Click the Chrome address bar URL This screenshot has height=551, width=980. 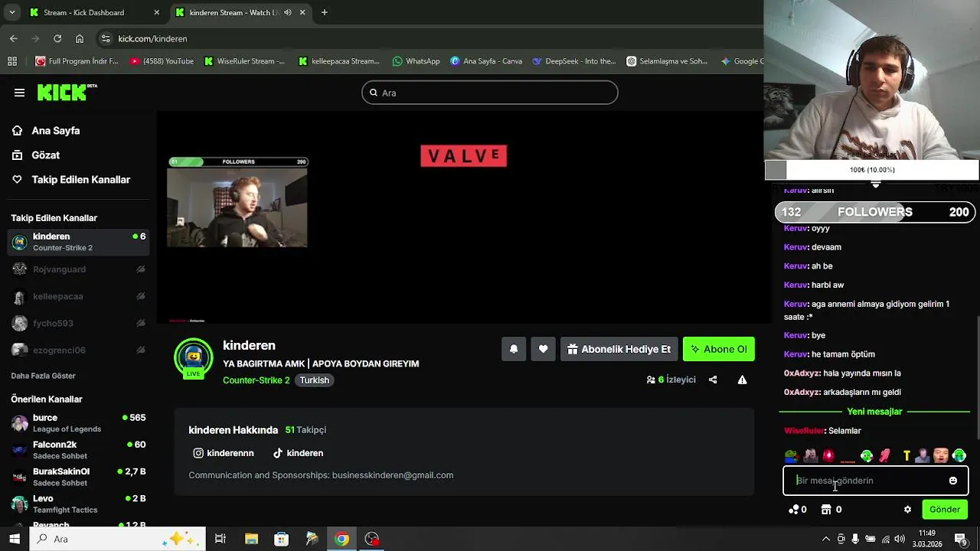click(152, 38)
